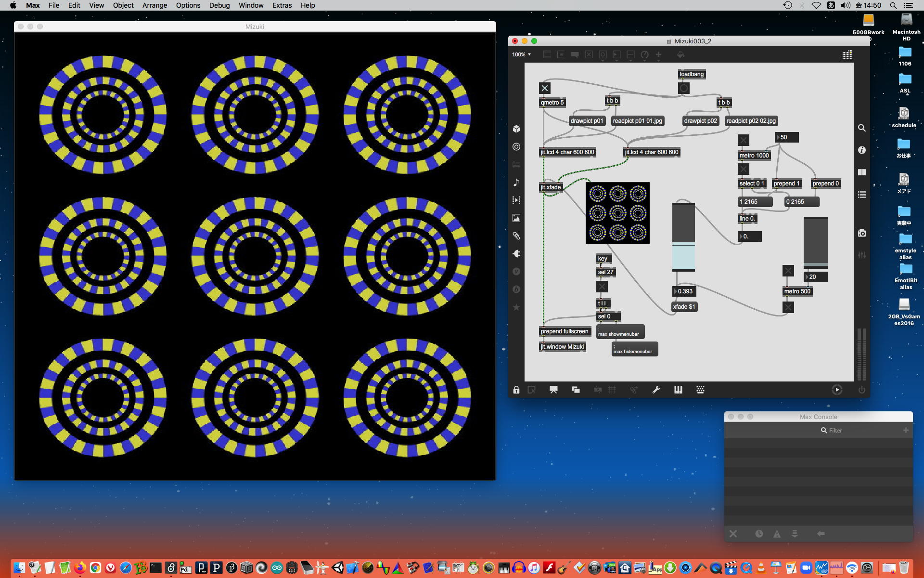Toggle the X above metro 1000
Viewport: 924px width, 578px height.
[744, 140]
